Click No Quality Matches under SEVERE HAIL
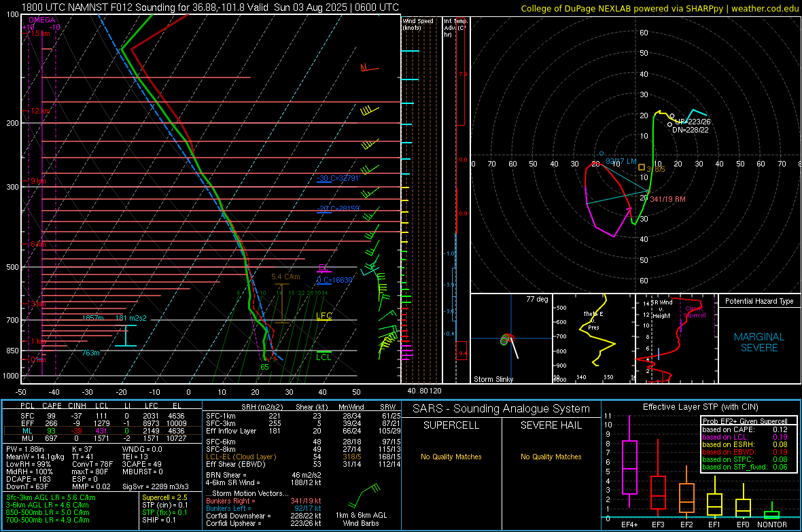The image size is (802, 532). click(551, 457)
